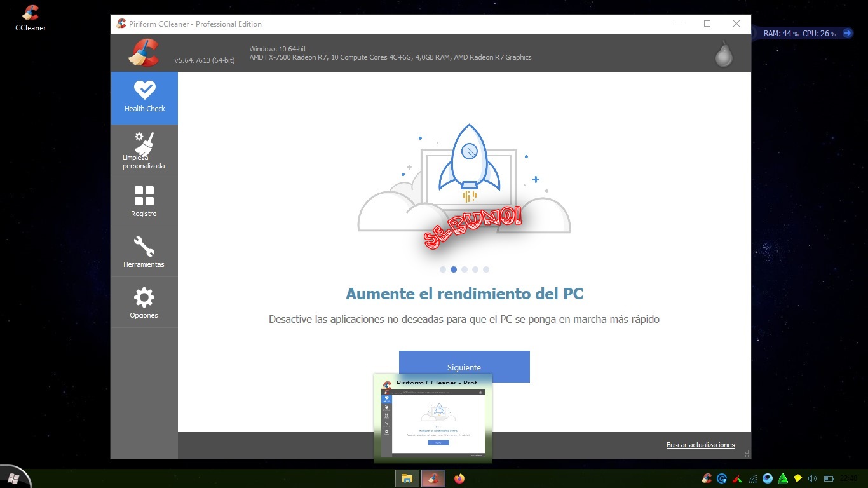Click the Piriform pear icon in the header

724,54
